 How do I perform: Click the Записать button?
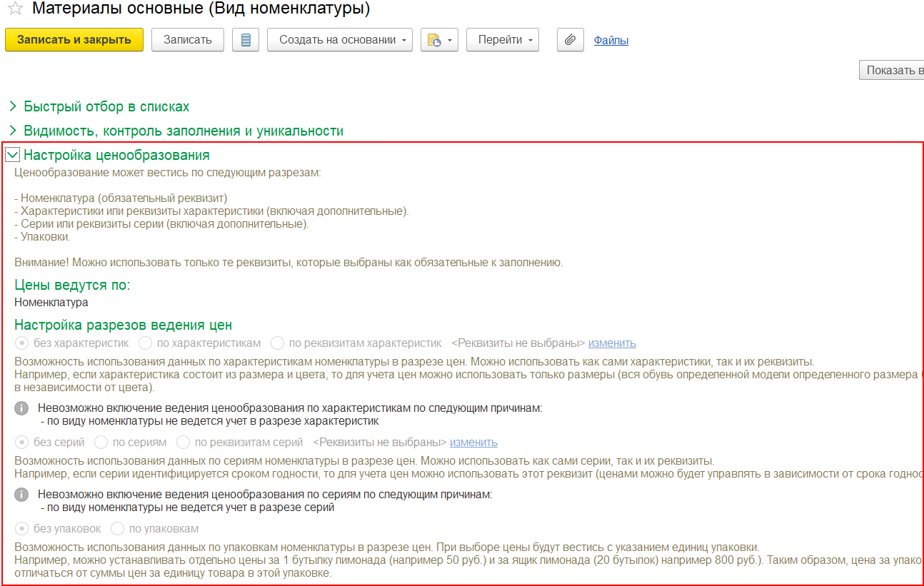pos(188,40)
